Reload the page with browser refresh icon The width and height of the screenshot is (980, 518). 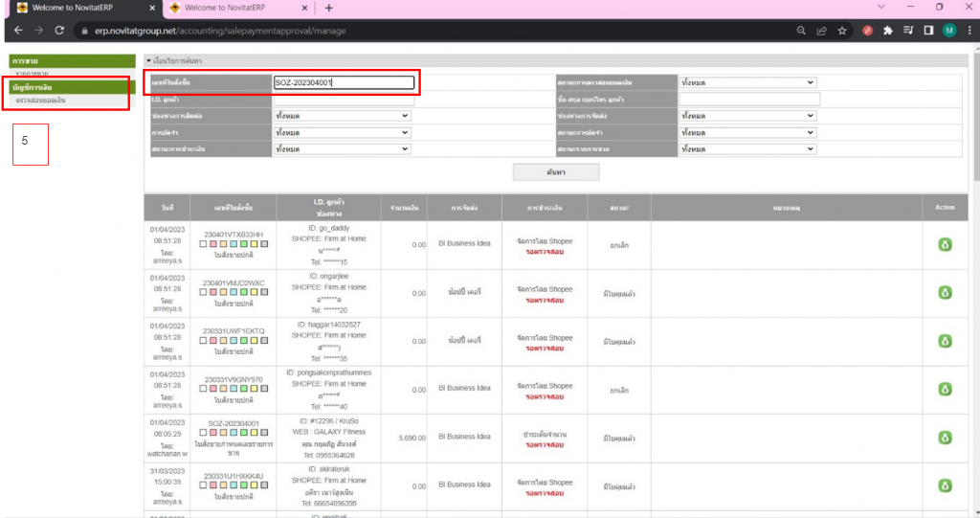[x=59, y=31]
